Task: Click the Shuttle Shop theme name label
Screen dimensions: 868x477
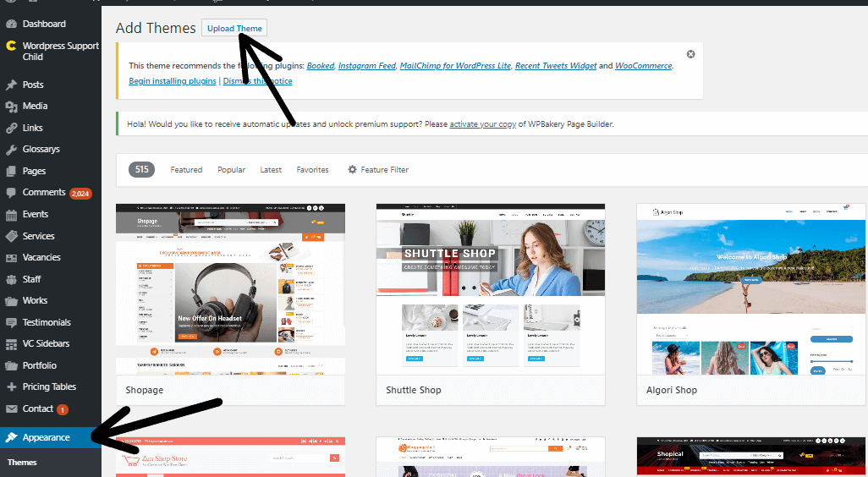Action: coord(414,390)
